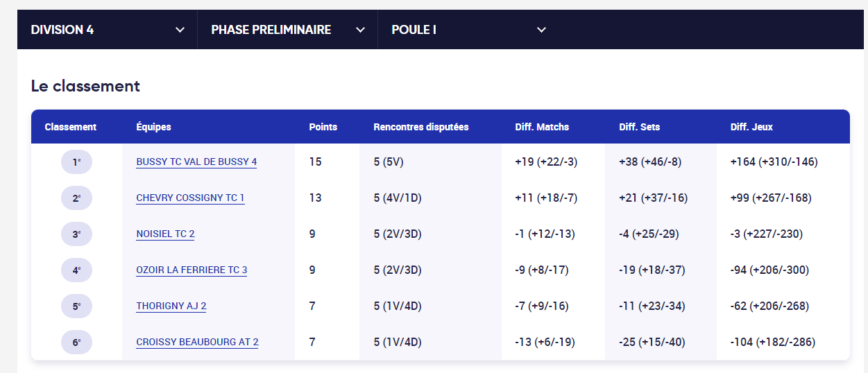This screenshot has height=373, width=868.
Task: Open CROISSY BEAUBOURG AT 2 team page
Action: pos(197,342)
